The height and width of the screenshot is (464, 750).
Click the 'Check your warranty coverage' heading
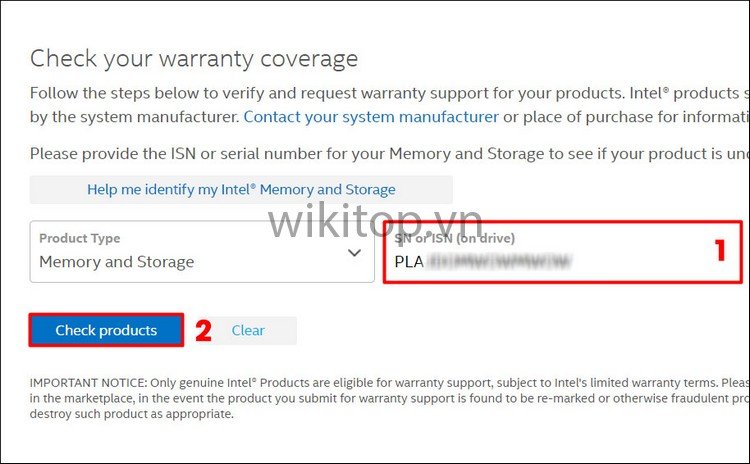pyautogui.click(x=194, y=59)
